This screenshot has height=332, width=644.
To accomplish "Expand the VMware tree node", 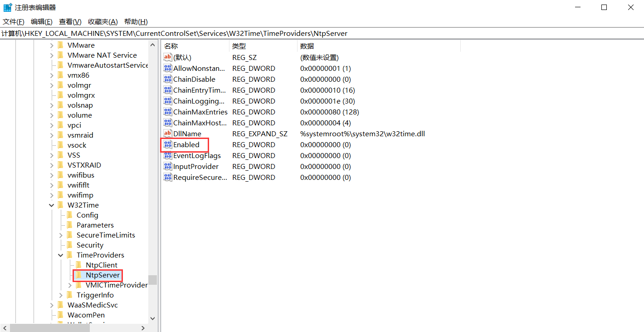I will [51, 45].
